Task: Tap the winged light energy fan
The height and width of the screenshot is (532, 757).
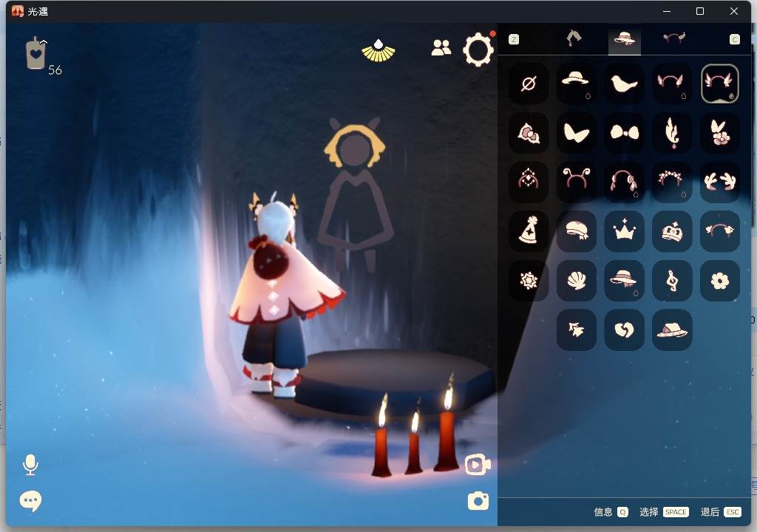Action: (x=378, y=51)
